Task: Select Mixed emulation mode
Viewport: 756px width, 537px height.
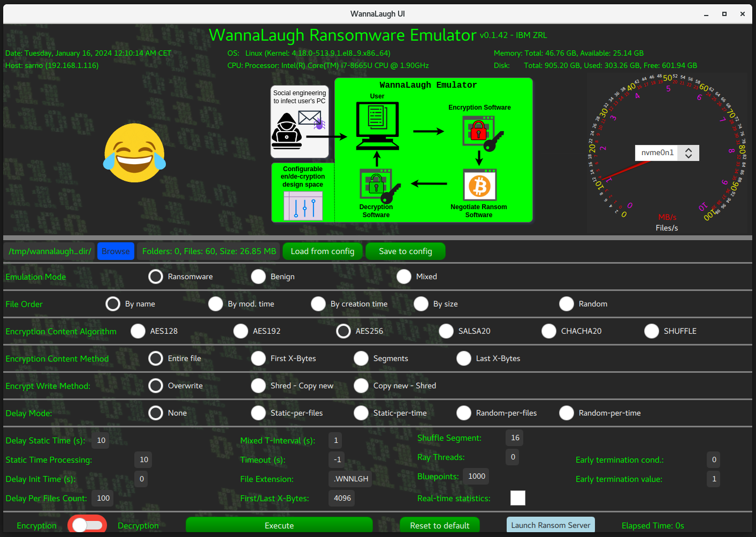Action: pyautogui.click(x=404, y=277)
